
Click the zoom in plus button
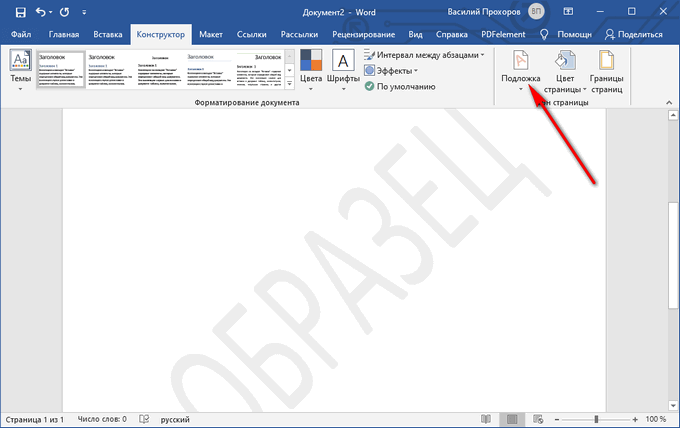pos(633,418)
